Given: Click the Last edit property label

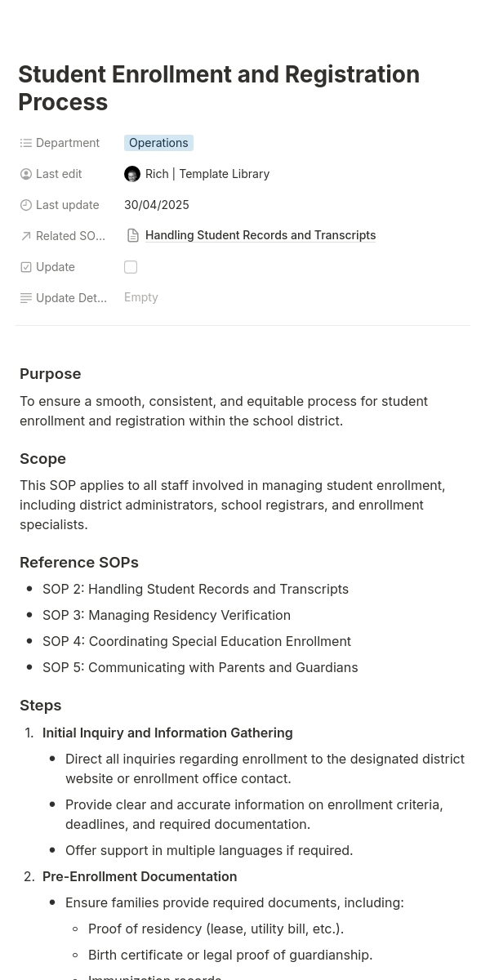Looking at the screenshot, I should [59, 174].
